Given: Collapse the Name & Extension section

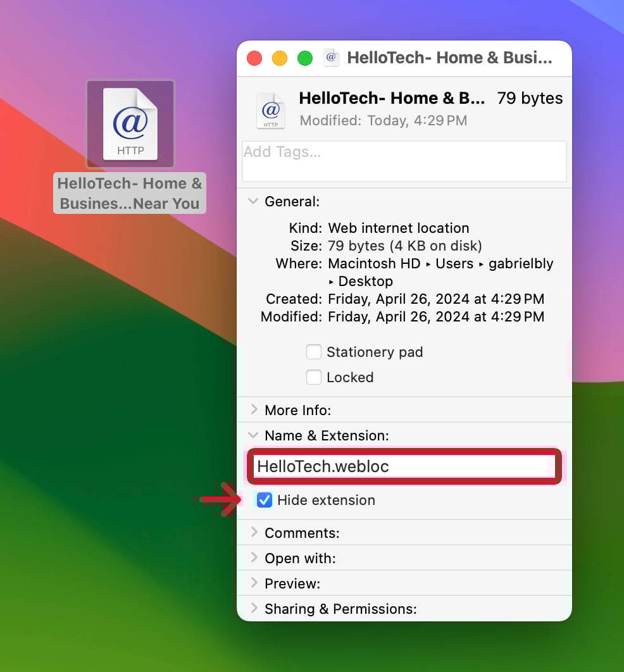Looking at the screenshot, I should click(254, 435).
